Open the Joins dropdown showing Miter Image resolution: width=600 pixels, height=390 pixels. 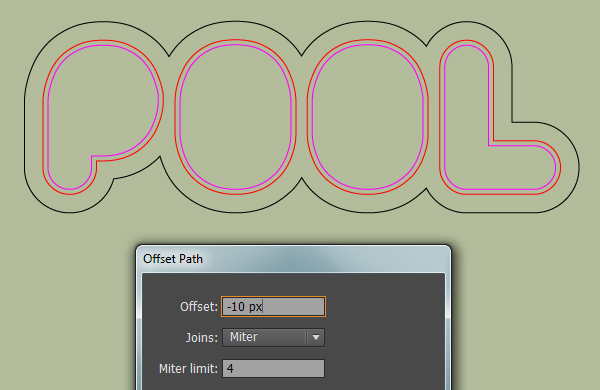click(273, 337)
